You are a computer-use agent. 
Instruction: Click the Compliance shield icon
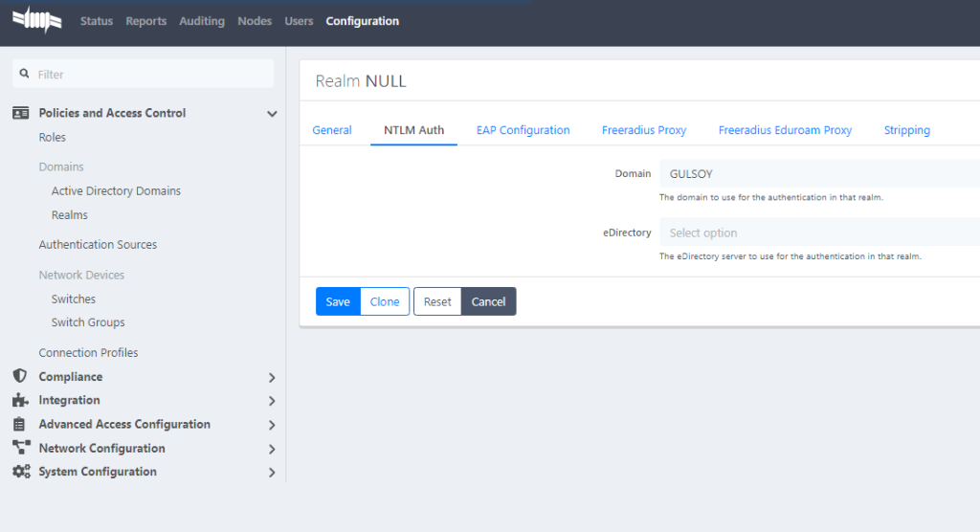pos(20,376)
